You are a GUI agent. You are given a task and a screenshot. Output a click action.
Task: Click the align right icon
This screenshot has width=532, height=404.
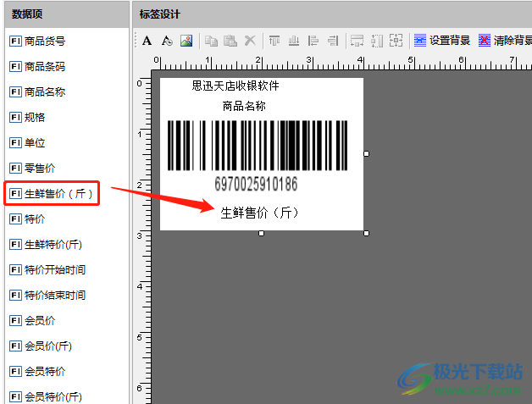click(x=333, y=41)
